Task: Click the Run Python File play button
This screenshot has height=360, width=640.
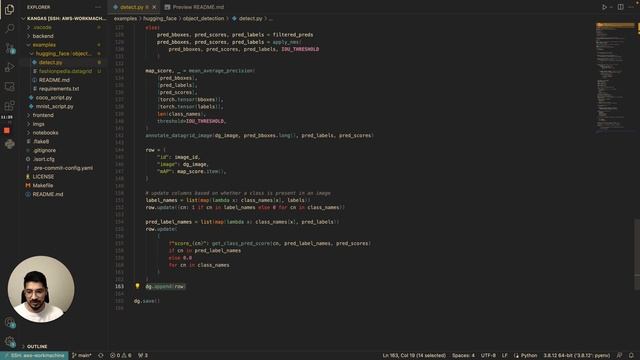Action: pyautogui.click(x=604, y=7)
